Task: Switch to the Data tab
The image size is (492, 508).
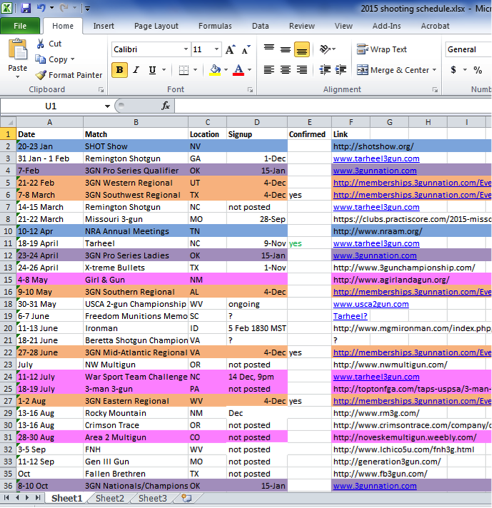Action: click(260, 26)
